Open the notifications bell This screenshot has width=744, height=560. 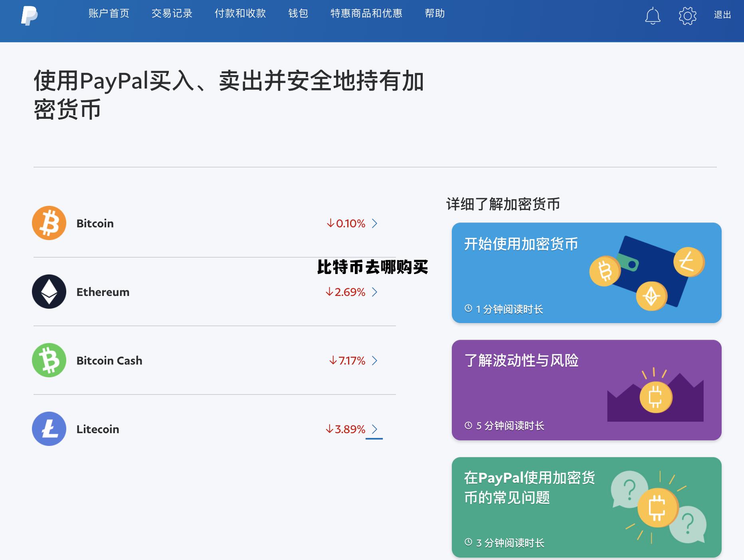pos(653,16)
